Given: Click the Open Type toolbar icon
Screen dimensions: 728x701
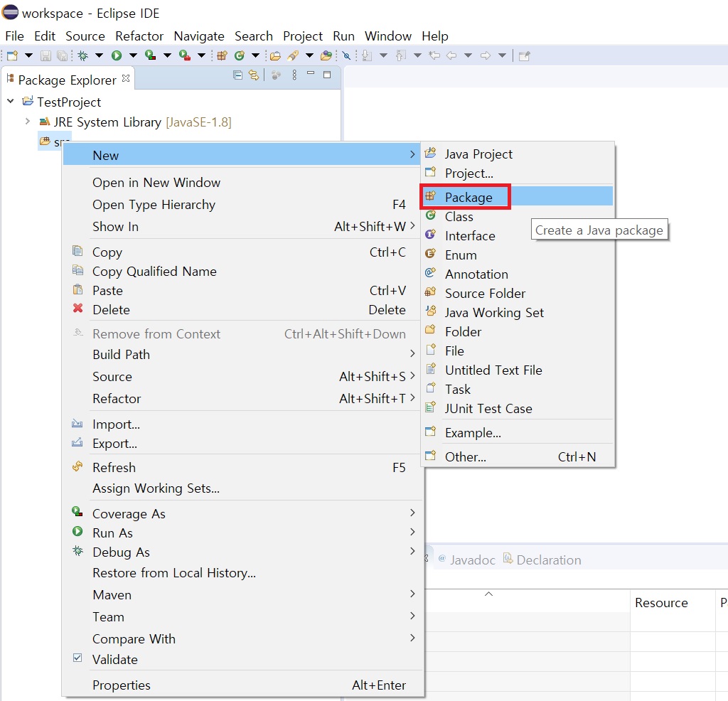Looking at the screenshot, I should tap(275, 55).
